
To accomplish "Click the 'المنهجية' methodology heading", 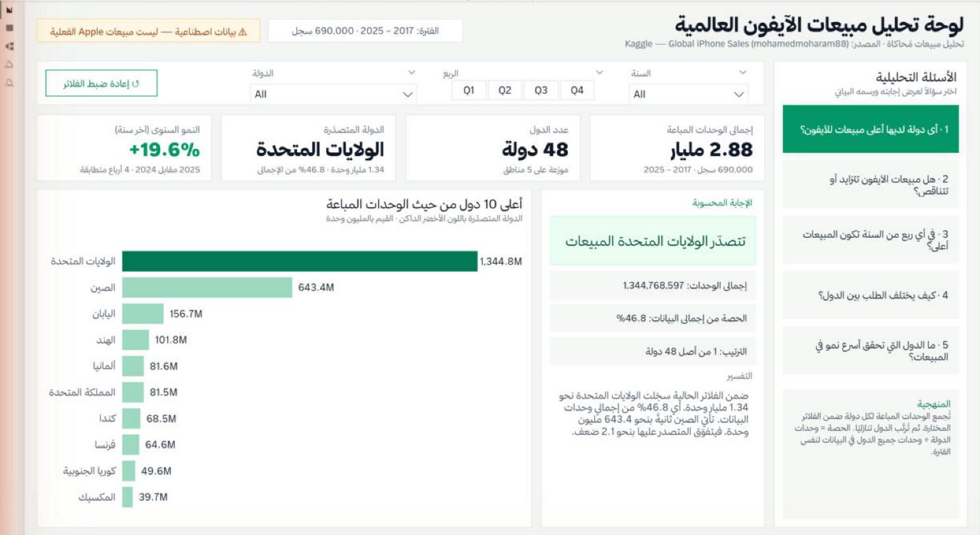I will coord(933,404).
